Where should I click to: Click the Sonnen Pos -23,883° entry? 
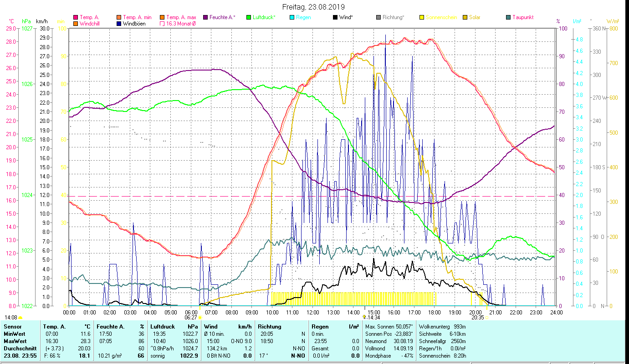[389, 334]
